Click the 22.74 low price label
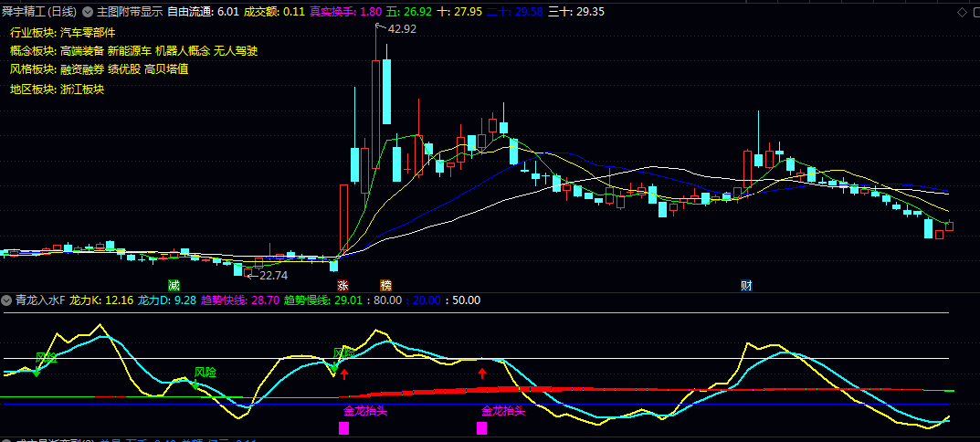Viewport: 980px width, 442px height. (x=273, y=275)
